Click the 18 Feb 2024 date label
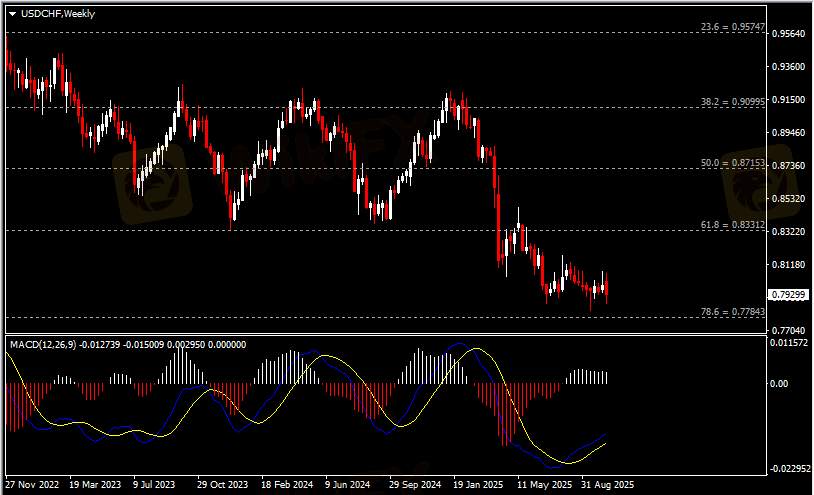814x495 pixels. [287, 485]
